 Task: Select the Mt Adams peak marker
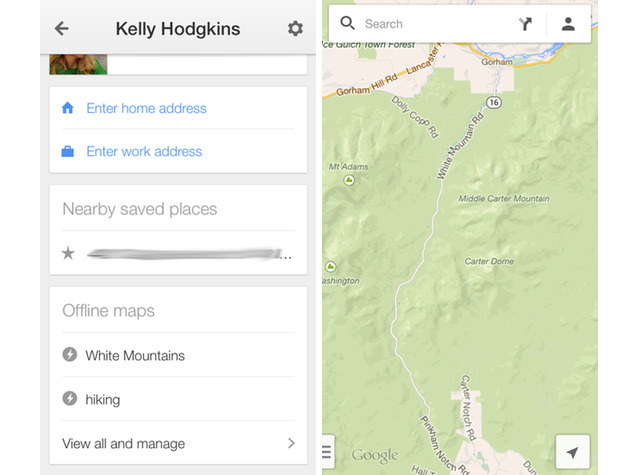tap(349, 180)
